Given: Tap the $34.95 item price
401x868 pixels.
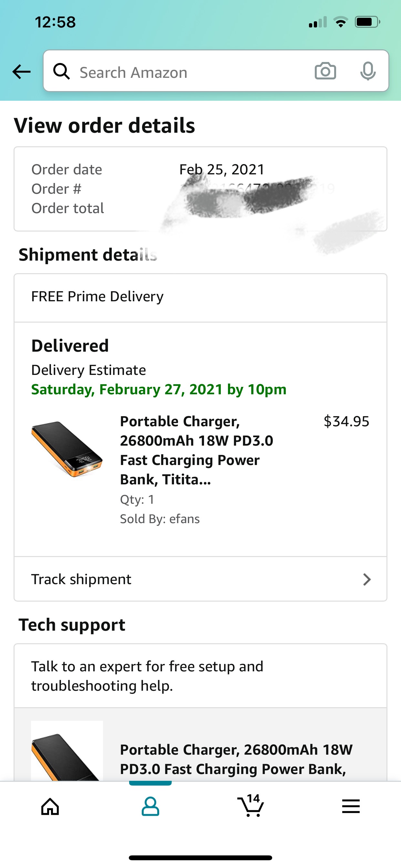Looking at the screenshot, I should tap(346, 421).
